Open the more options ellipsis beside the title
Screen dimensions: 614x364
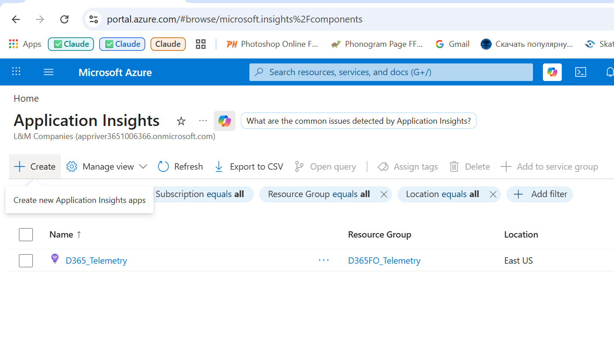click(x=203, y=121)
